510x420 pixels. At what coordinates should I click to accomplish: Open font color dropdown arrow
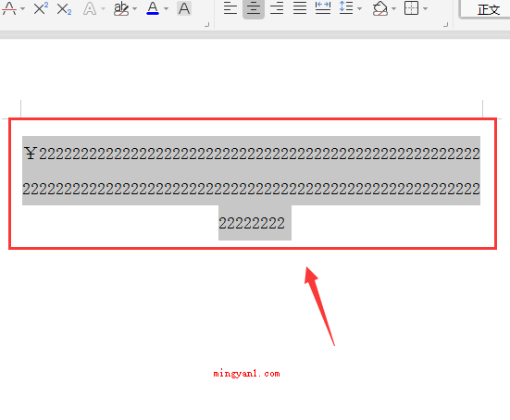(x=166, y=8)
